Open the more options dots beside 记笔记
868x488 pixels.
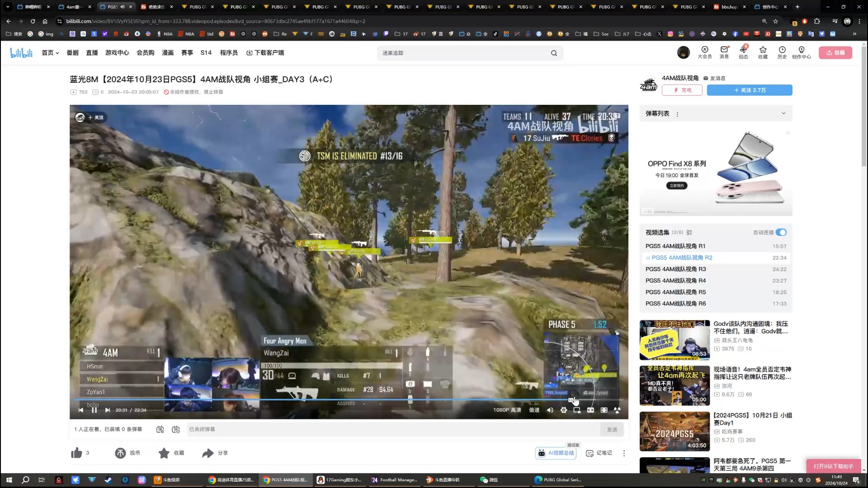624,453
